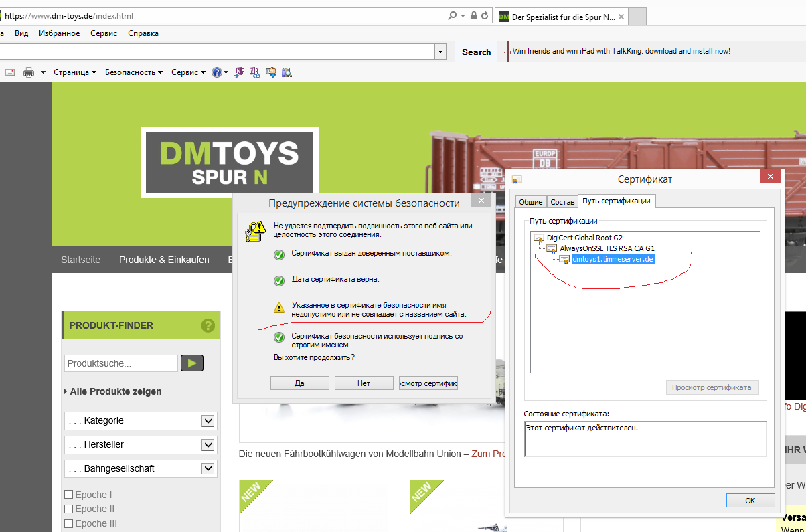Image resolution: width=806 pixels, height=532 pixels.
Task: Click Нет in security warning dialog
Action: [x=364, y=383]
